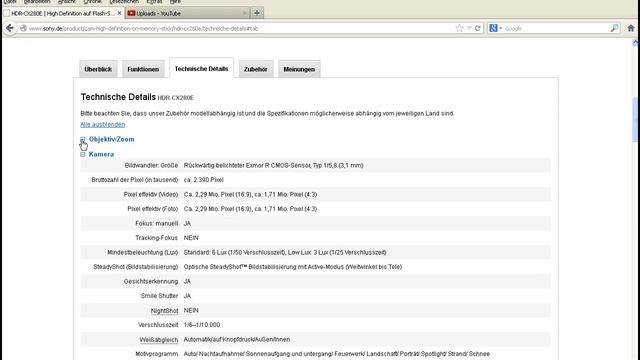Click the search magnifier icon
The image size is (640, 360).
(x=614, y=28)
